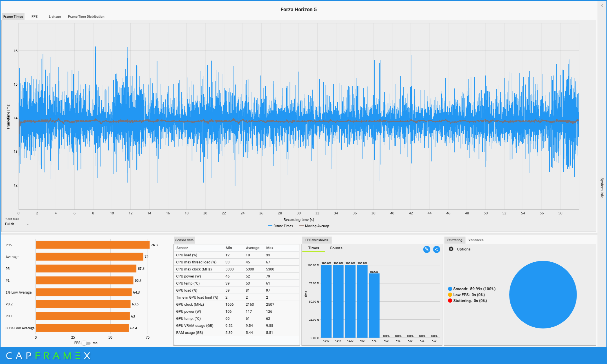The image size is (607, 364).
Task: Click the percent display icon in FPS thresholds
Action: 426,249
